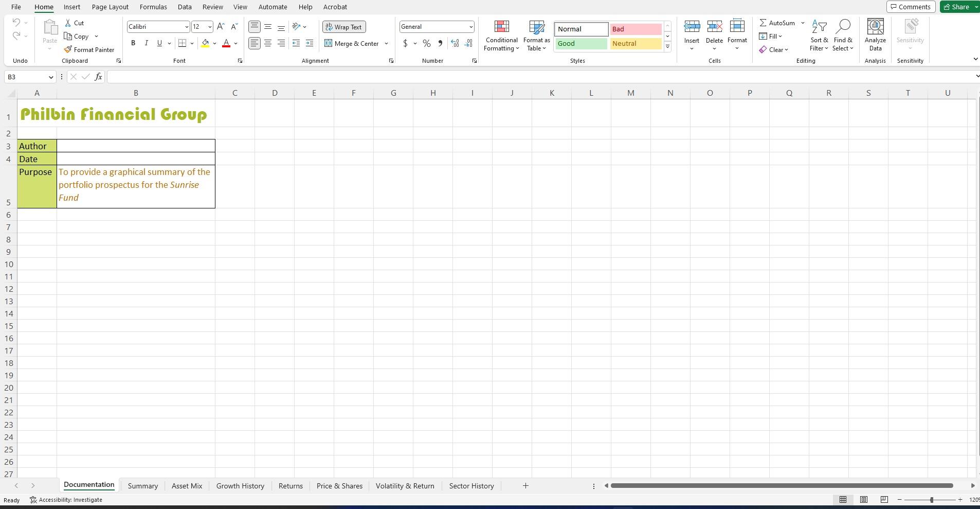Switch to Normal view in status bar
The width and height of the screenshot is (980, 509).
(x=843, y=500)
